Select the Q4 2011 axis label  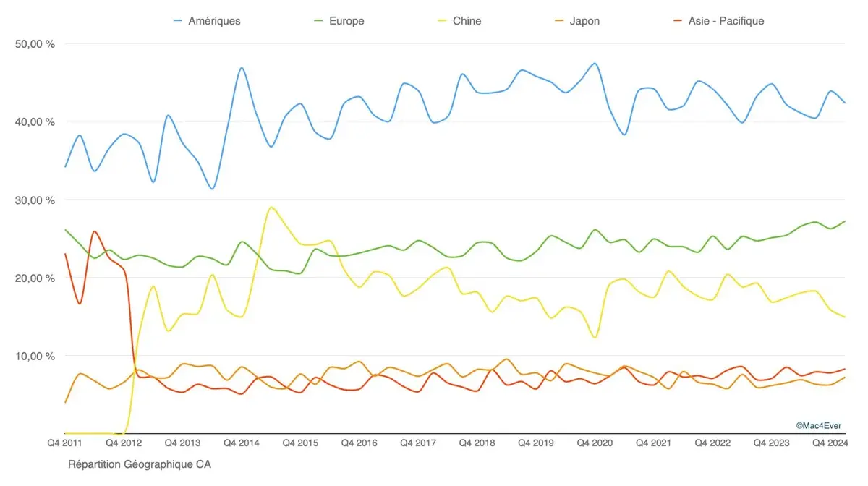[66, 443]
